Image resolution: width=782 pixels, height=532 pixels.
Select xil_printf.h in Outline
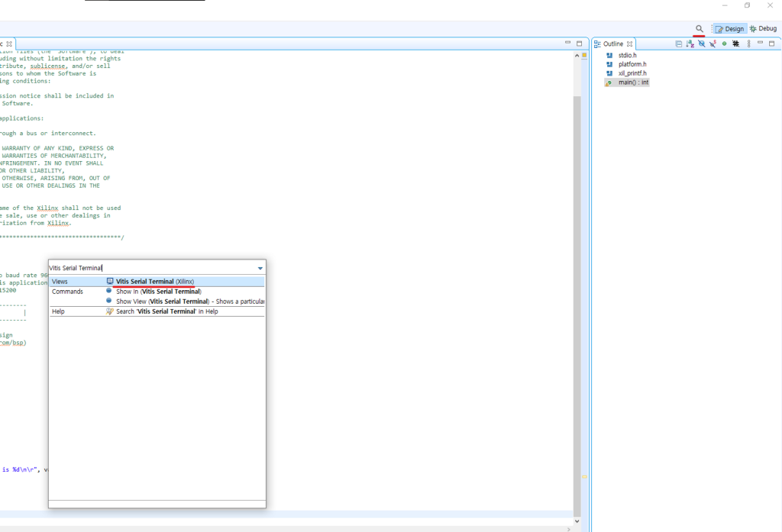coord(632,73)
